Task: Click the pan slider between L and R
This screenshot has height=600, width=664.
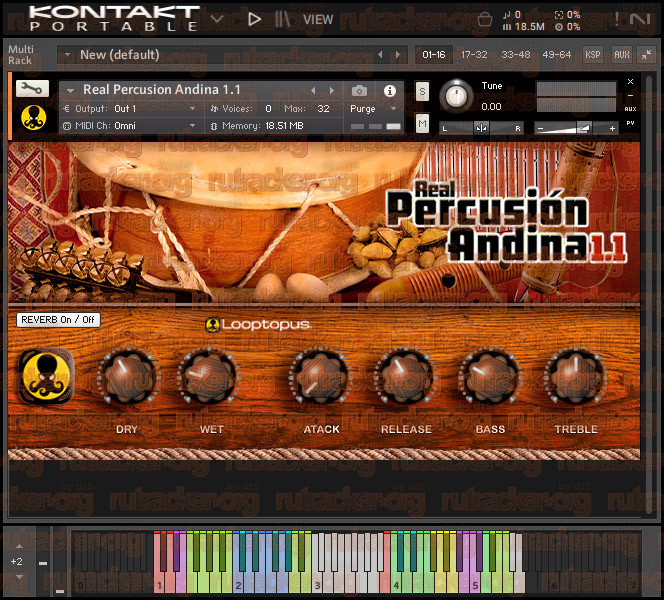Action: coord(481,127)
